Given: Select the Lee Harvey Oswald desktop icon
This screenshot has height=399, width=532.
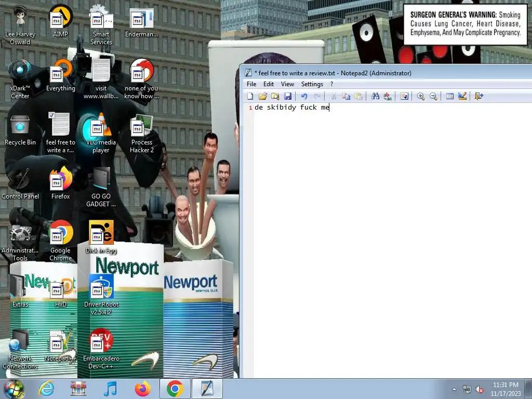Looking at the screenshot, I should pyautogui.click(x=20, y=25).
